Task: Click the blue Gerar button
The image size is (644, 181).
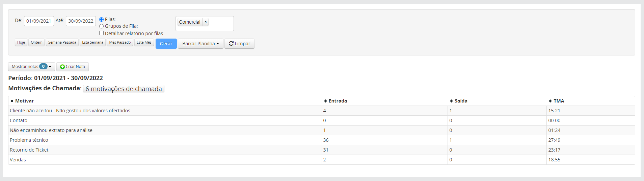Action: coord(166,44)
